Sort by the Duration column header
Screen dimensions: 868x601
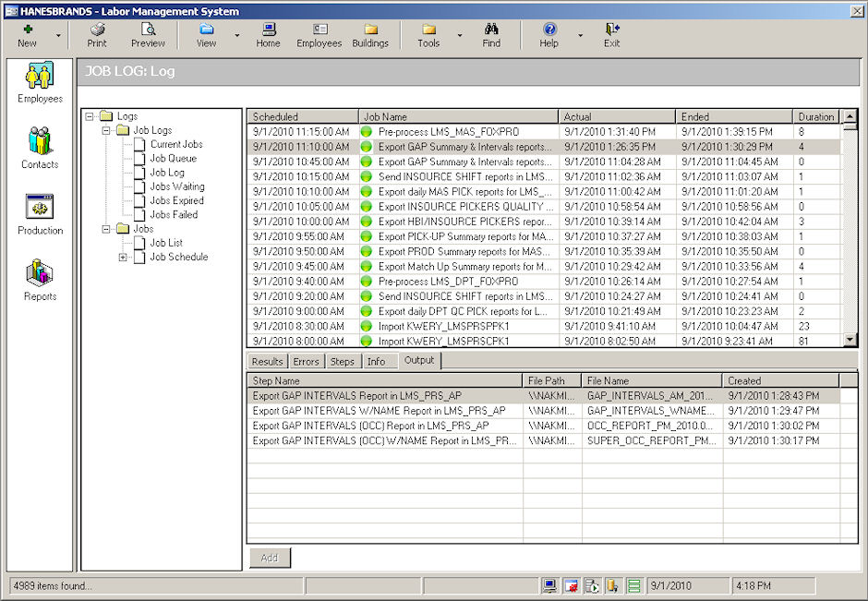click(815, 116)
